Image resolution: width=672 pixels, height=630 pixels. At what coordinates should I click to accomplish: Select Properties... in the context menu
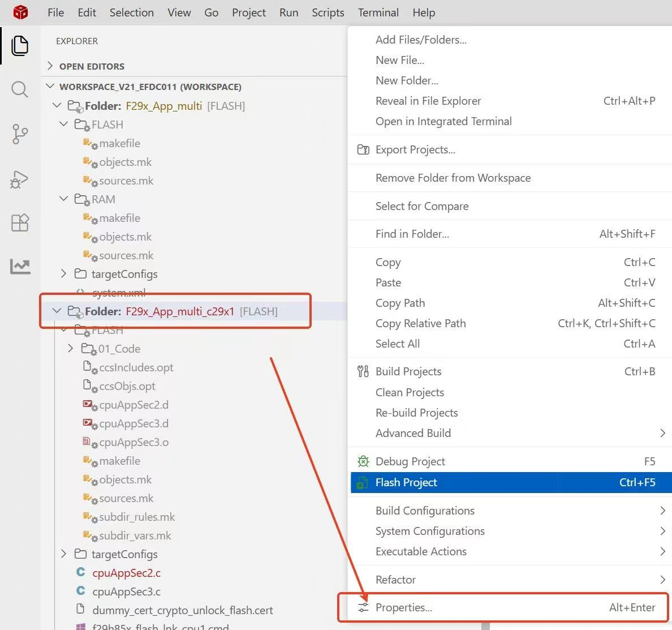pyautogui.click(x=510, y=608)
